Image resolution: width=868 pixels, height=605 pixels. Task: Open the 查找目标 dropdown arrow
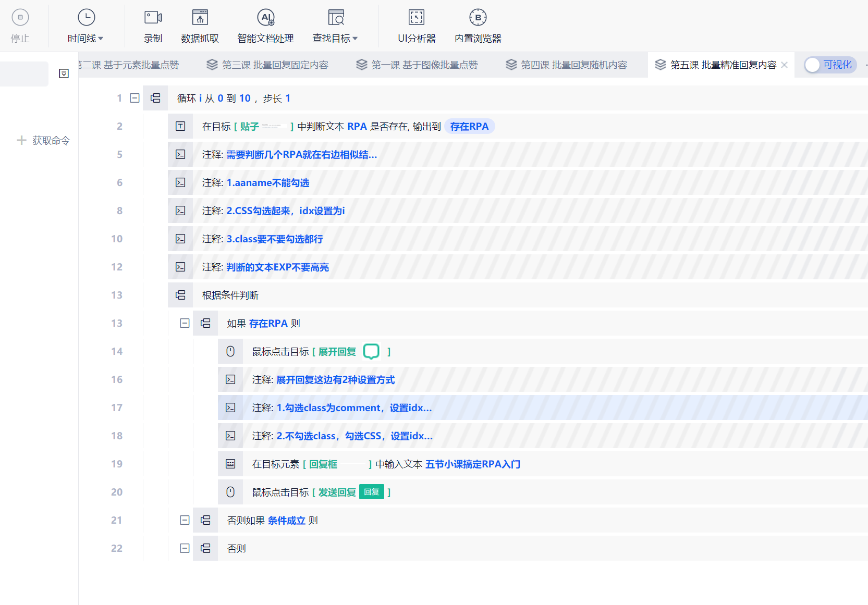click(x=355, y=39)
